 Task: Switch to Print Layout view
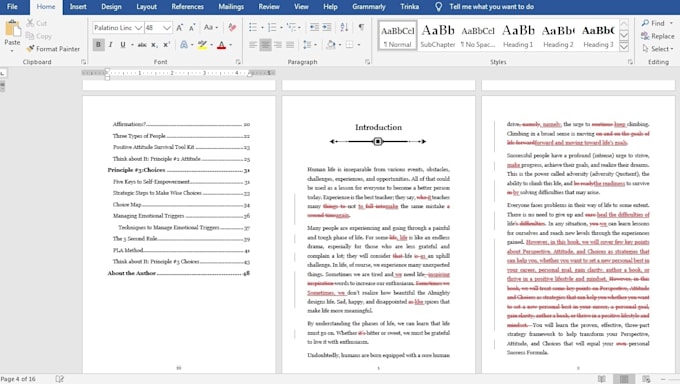(624, 379)
